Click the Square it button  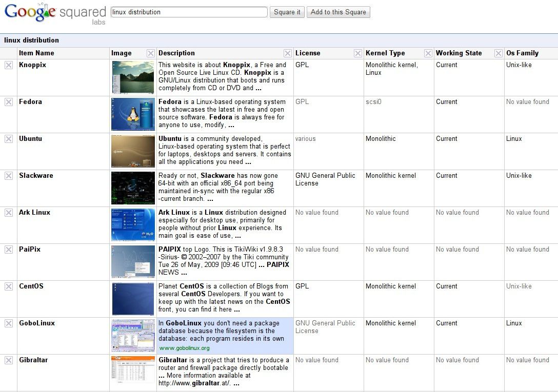point(287,12)
